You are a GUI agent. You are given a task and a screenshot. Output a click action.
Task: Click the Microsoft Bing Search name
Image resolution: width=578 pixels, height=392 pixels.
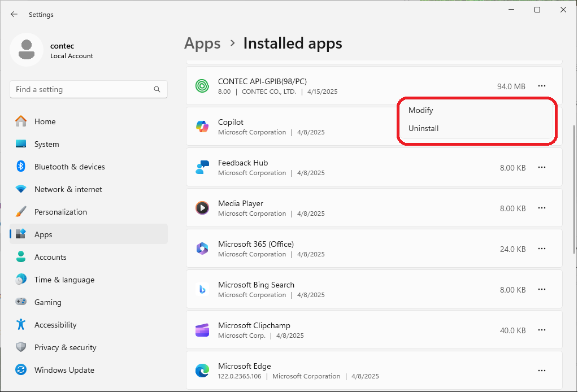point(256,285)
